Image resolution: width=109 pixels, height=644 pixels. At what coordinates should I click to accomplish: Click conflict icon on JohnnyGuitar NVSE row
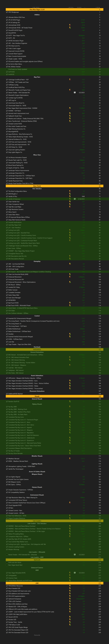point(70,25)
